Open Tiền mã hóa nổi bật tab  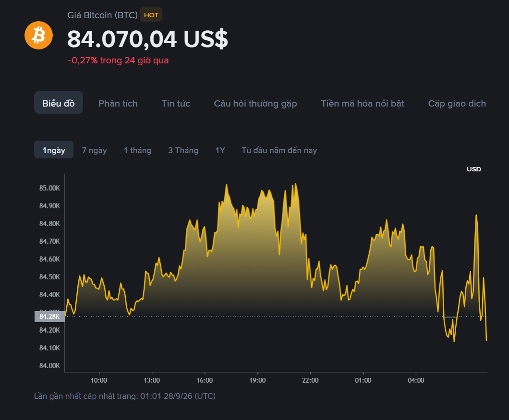click(363, 104)
